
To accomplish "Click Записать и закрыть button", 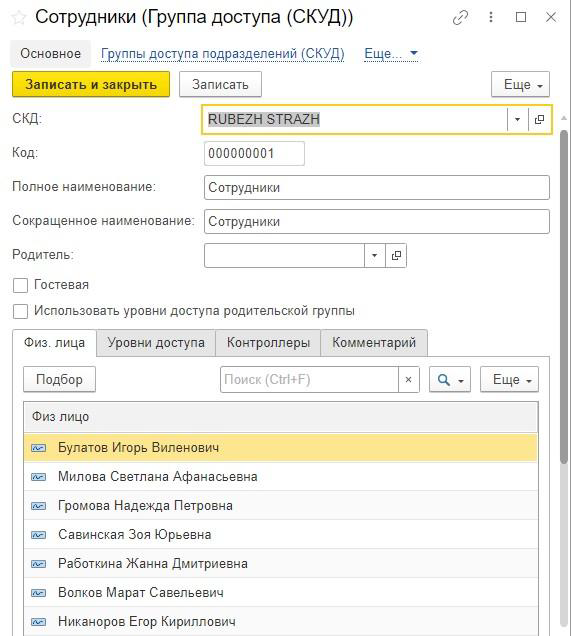I will 91,84.
